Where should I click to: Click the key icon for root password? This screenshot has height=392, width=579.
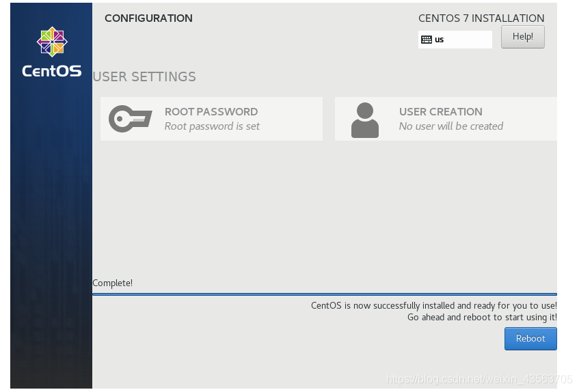(130, 119)
